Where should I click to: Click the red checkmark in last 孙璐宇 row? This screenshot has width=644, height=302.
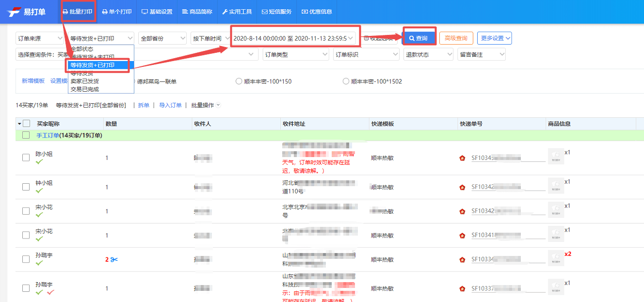click(x=50, y=292)
